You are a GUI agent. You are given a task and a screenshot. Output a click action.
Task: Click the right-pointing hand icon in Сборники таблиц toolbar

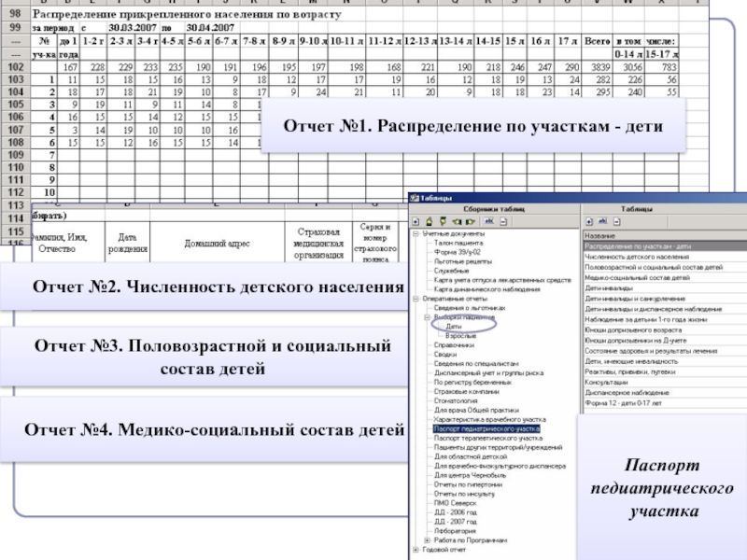coord(471,221)
